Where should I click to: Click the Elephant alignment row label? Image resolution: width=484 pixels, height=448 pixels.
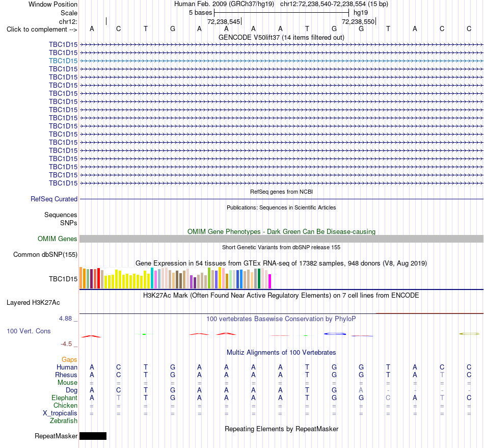tap(64, 398)
